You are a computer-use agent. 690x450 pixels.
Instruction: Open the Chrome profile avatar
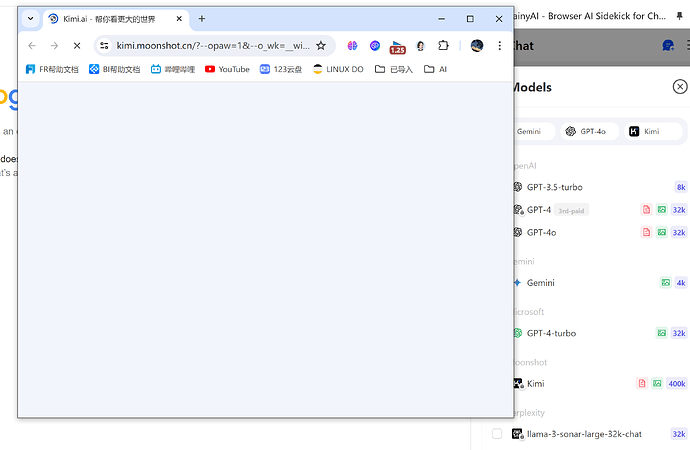click(x=477, y=45)
